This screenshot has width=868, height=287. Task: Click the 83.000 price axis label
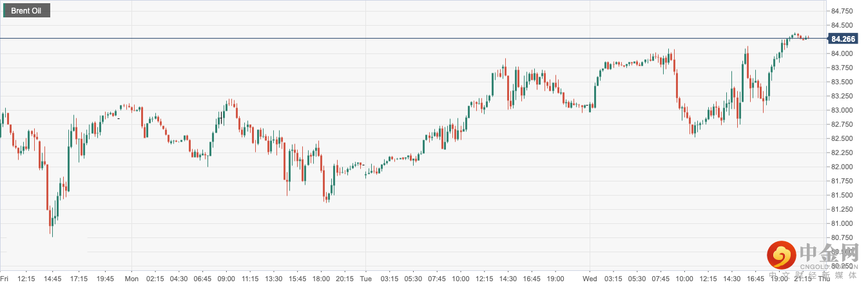[x=842, y=110]
